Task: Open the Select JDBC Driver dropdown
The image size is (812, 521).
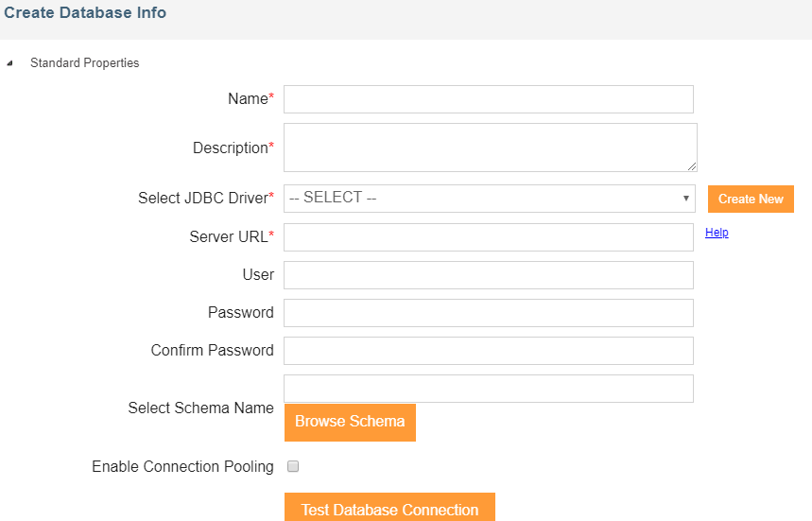Action: (488, 199)
